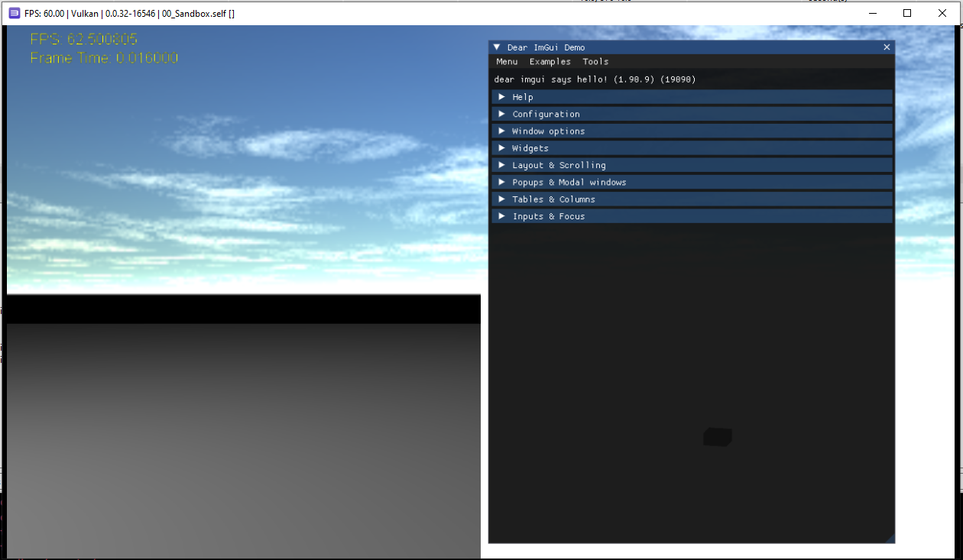Screen dimensions: 963x560
Task: Expand the Widgets section
Action: [x=530, y=148]
